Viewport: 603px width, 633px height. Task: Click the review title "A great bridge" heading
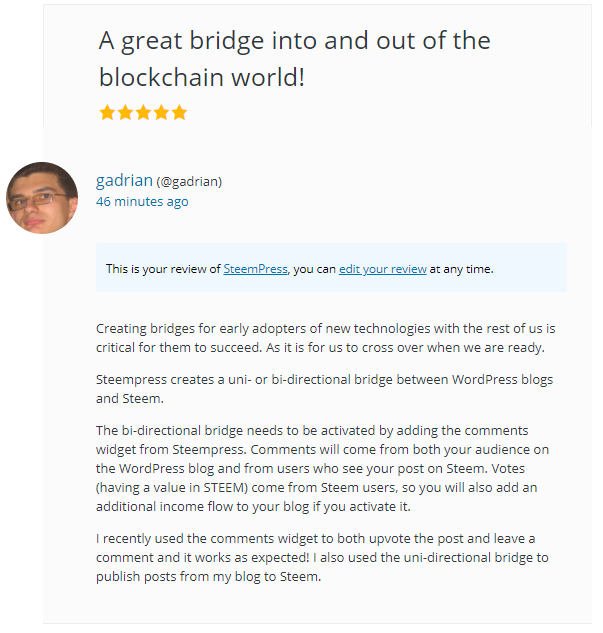coord(294,42)
